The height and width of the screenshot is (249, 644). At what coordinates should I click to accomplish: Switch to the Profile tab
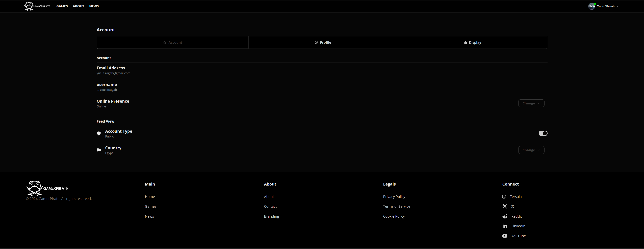coord(322,42)
